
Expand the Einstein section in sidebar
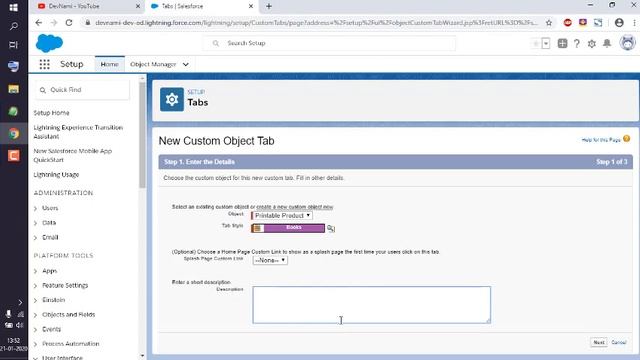[x=36, y=300]
